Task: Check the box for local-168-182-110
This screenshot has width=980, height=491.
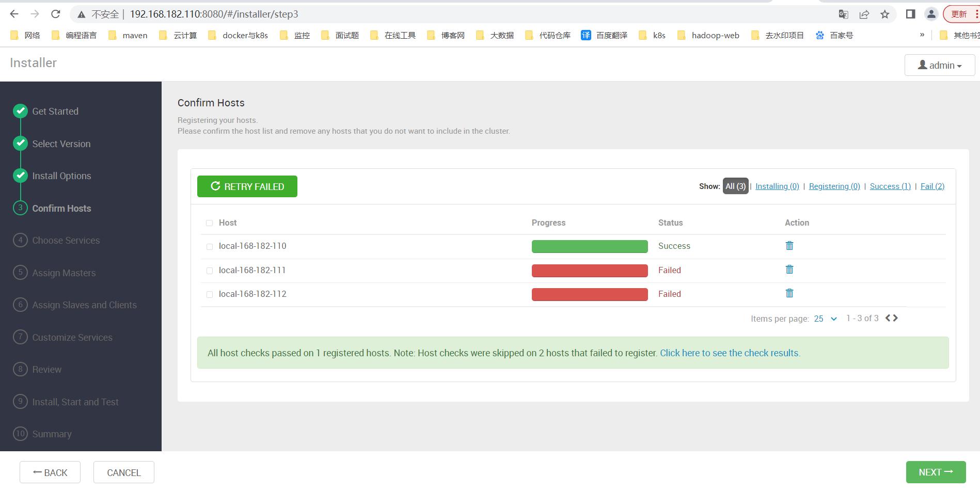Action: (209, 247)
